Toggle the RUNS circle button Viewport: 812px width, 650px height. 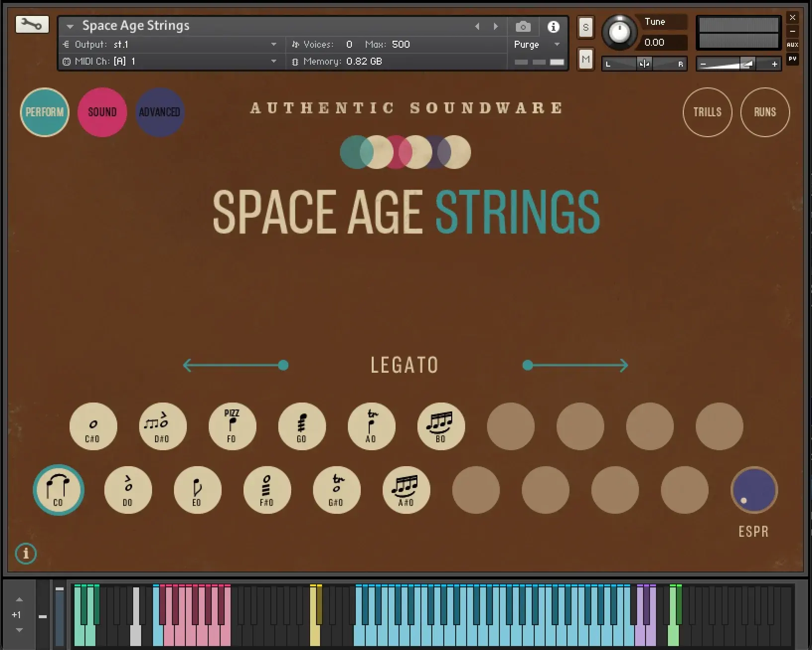(765, 112)
